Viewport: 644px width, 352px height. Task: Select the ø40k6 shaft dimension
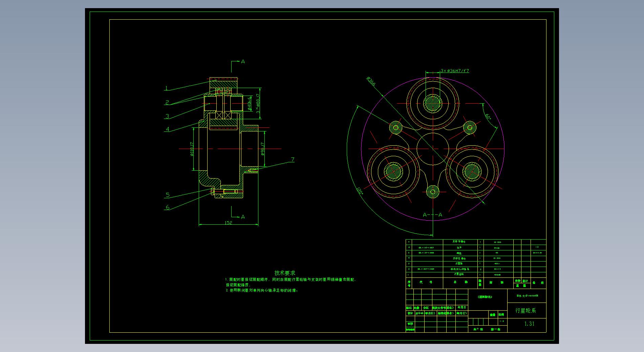tap(250, 104)
